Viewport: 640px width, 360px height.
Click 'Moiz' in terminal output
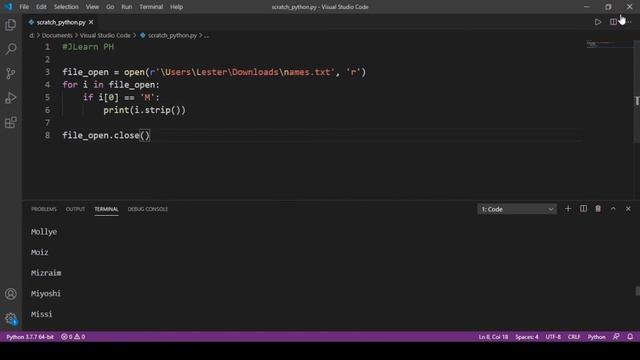(40, 252)
